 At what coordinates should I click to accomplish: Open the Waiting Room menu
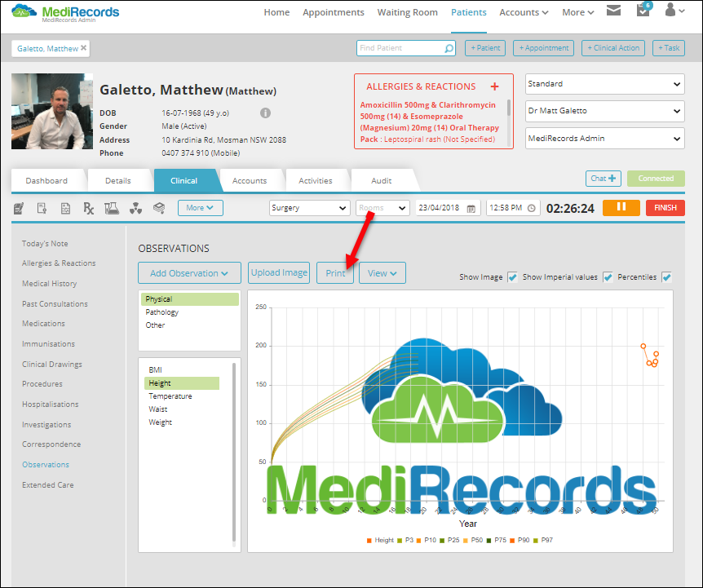pyautogui.click(x=407, y=12)
